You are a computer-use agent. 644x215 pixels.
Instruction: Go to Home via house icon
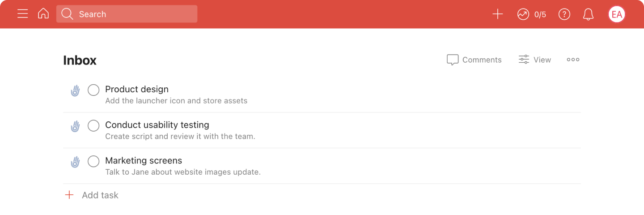pyautogui.click(x=43, y=14)
